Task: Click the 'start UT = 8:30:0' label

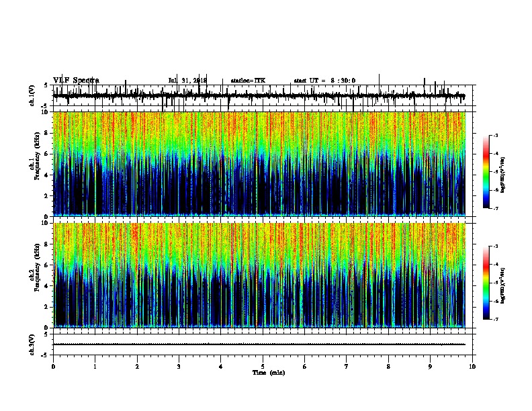Action: [324, 81]
